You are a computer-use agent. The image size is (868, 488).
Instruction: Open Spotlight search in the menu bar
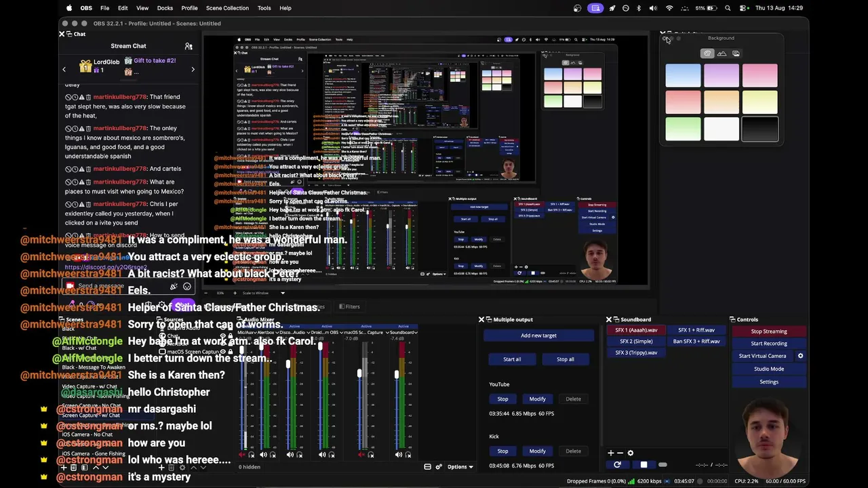[728, 8]
